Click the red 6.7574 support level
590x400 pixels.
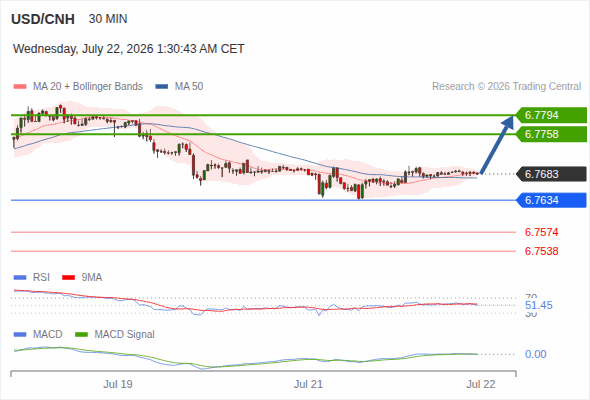point(541,232)
